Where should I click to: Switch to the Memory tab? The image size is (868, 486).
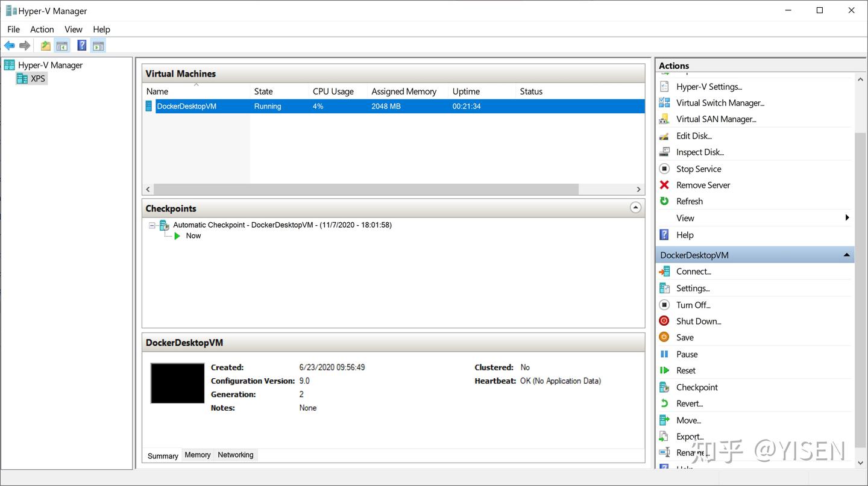(198, 455)
